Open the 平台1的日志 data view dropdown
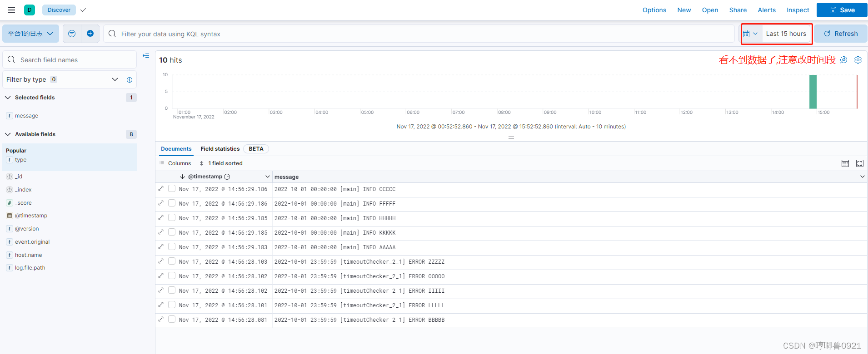The width and height of the screenshot is (868, 354). pos(30,34)
